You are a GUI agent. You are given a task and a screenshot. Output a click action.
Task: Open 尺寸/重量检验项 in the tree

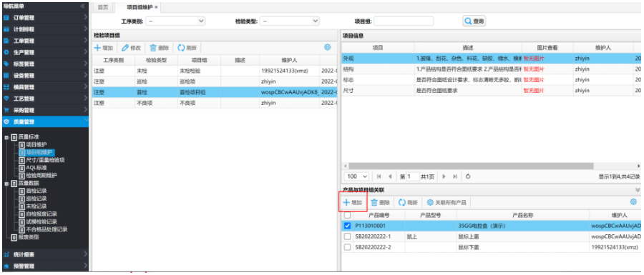coord(45,160)
